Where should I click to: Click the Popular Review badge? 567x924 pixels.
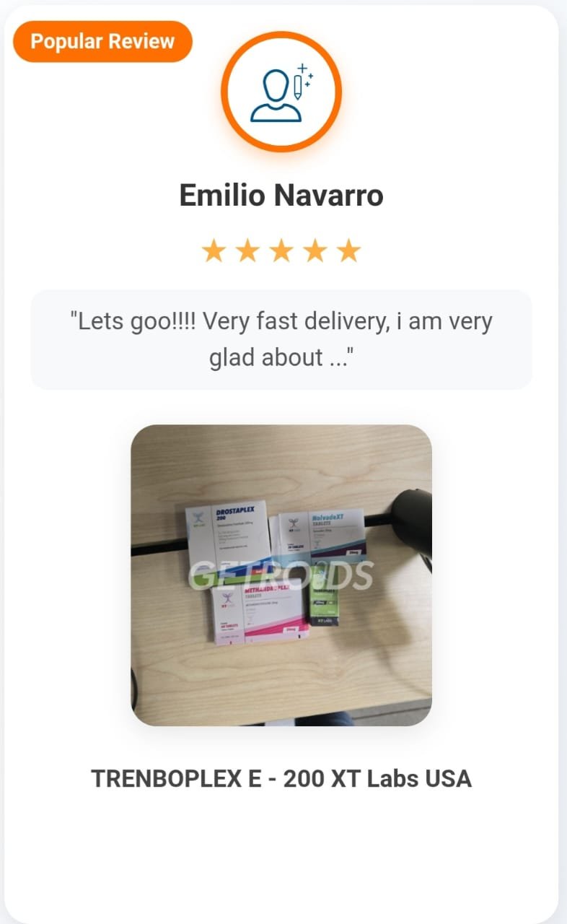point(102,41)
